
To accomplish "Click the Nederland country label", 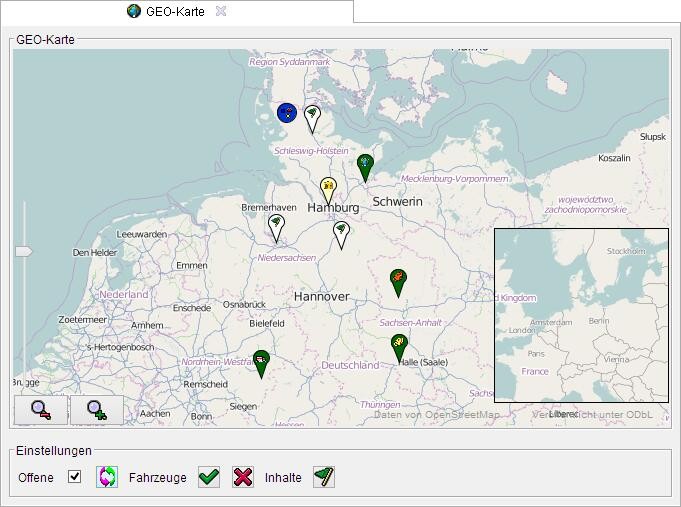I will [124, 295].
